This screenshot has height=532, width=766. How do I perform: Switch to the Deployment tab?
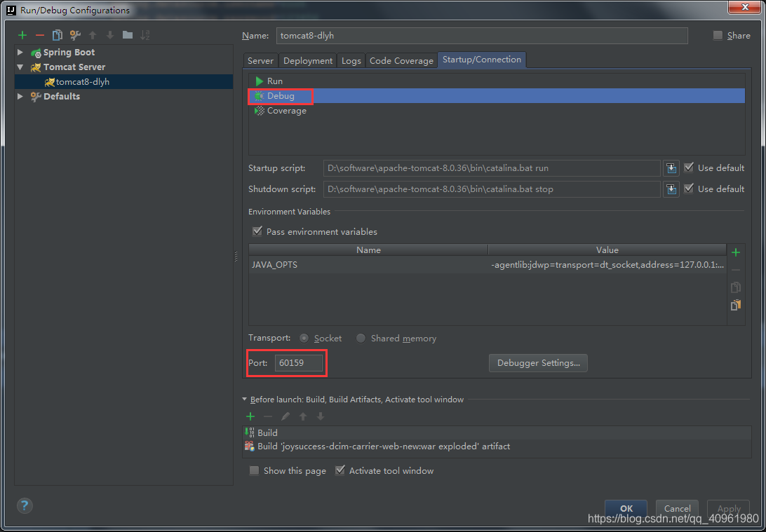(308, 60)
